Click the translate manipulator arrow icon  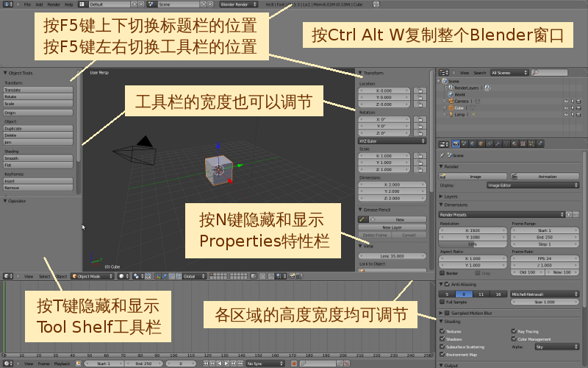(165, 277)
